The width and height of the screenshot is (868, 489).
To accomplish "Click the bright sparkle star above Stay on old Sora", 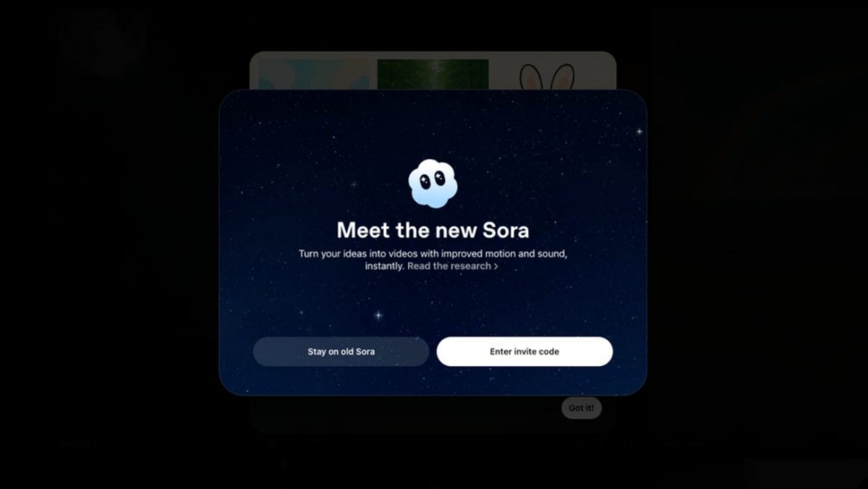I will [378, 315].
